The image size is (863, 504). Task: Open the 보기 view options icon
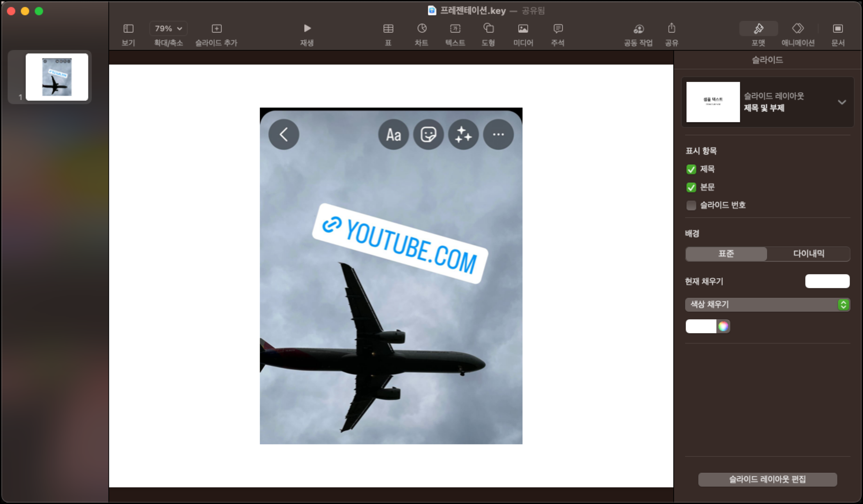click(128, 28)
